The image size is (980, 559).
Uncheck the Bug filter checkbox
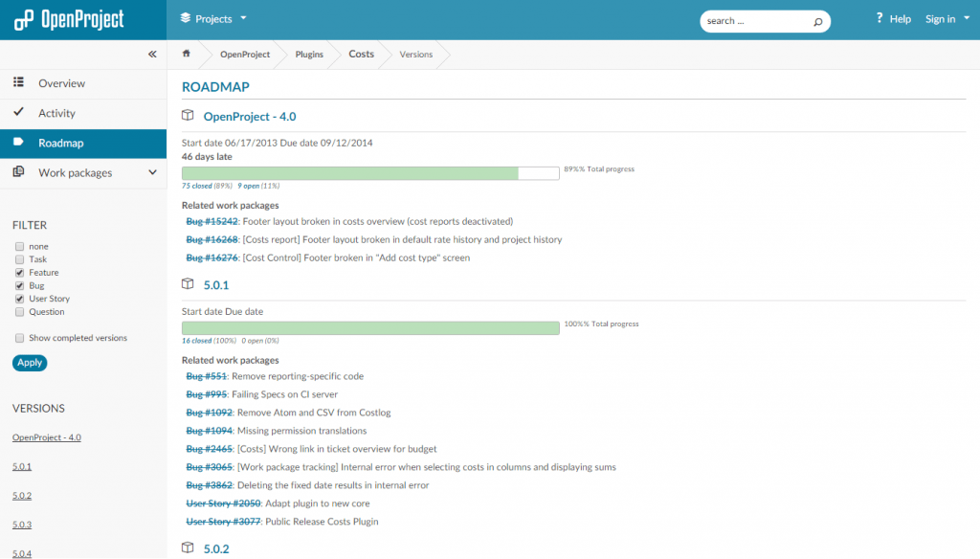[20, 285]
